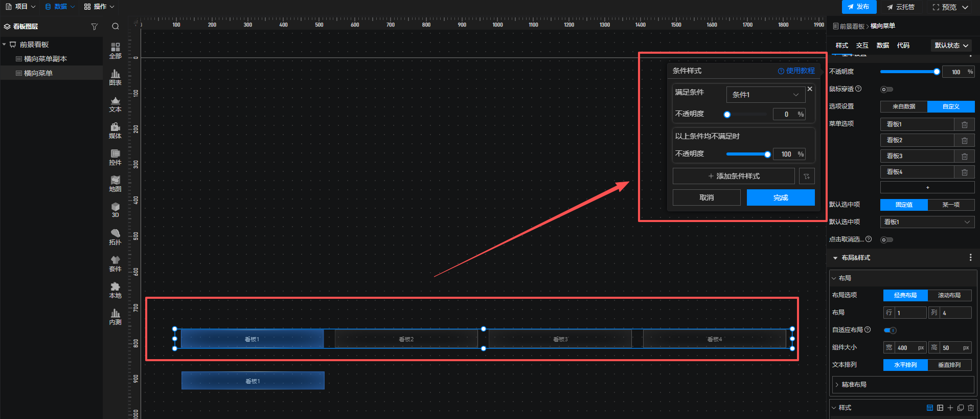Image resolution: width=980 pixels, height=419 pixels.
Task: Delete the 看板2 menu option
Action: pyautogui.click(x=964, y=140)
